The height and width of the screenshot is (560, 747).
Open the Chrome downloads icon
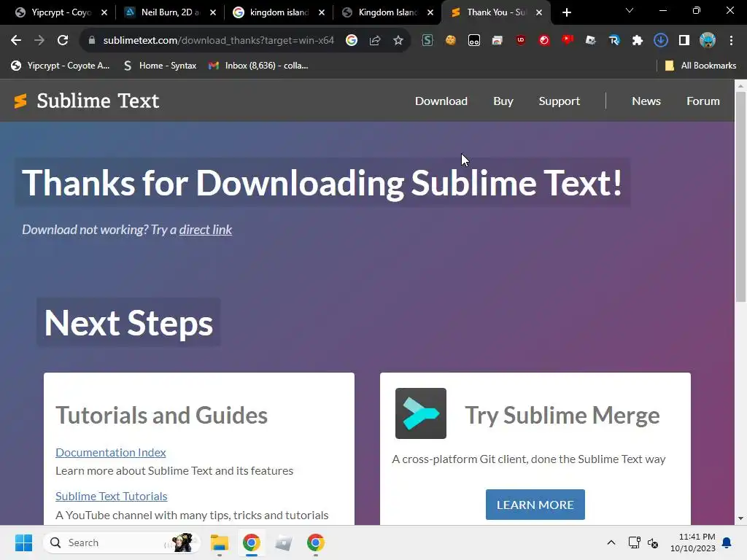[x=661, y=41]
